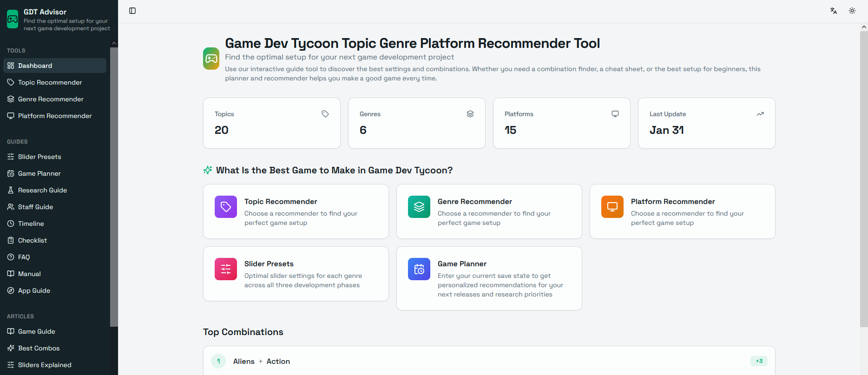
Task: Click the sidebar scrollbar up arrow
Action: (114, 43)
